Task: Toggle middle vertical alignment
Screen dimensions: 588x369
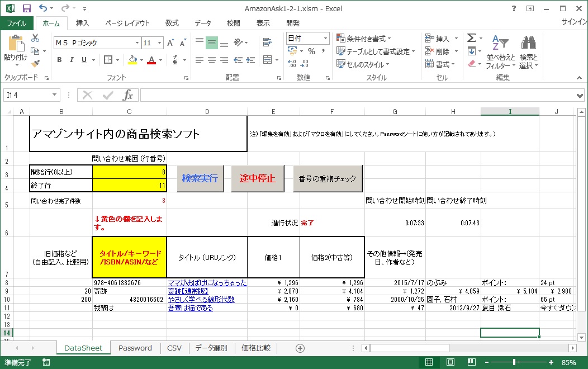Action: [x=212, y=43]
